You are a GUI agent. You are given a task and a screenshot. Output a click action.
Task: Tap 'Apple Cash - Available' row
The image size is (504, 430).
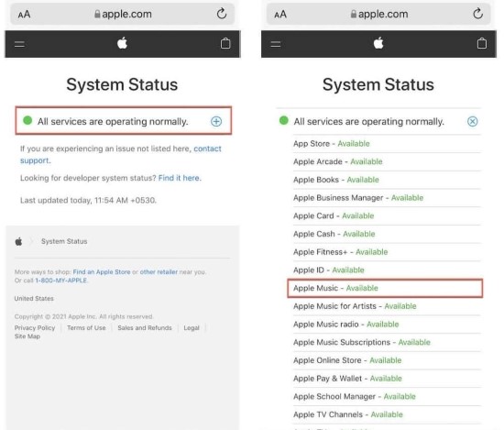point(387,234)
